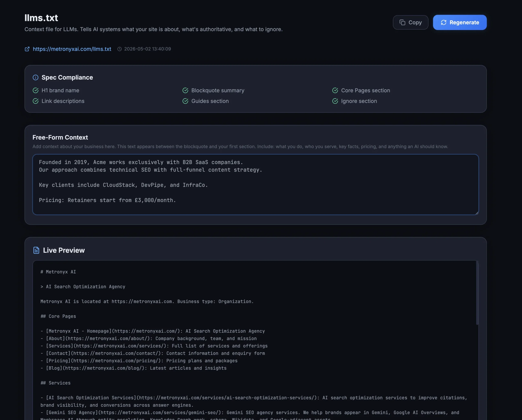Viewport: 522px width, 420px height.
Task: Click the external link icon beside the URL
Action: (27, 49)
